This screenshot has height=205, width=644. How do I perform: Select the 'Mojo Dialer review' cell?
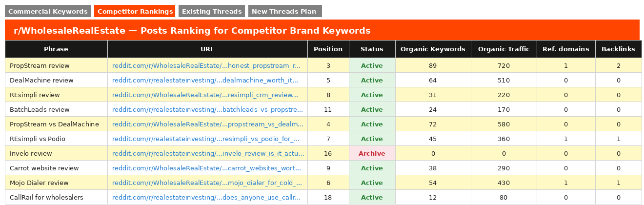pos(56,183)
